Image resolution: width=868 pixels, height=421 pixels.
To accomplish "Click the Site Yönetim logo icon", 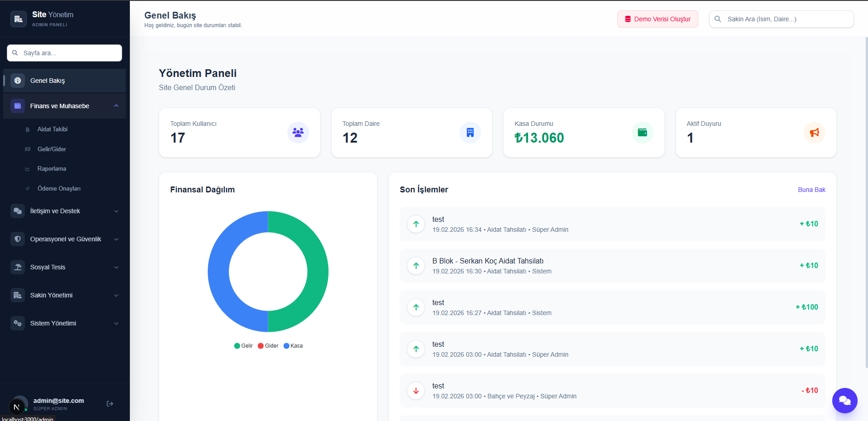I will pyautogui.click(x=19, y=19).
